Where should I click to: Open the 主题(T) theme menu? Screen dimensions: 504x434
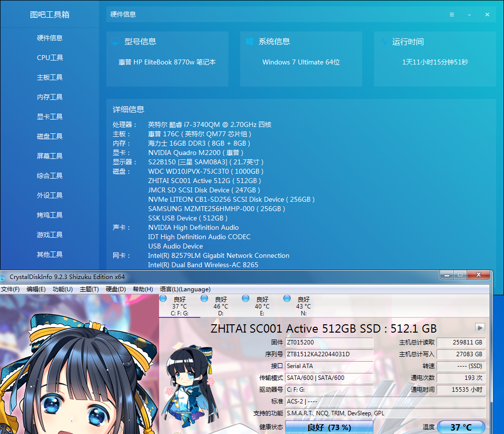(90, 289)
